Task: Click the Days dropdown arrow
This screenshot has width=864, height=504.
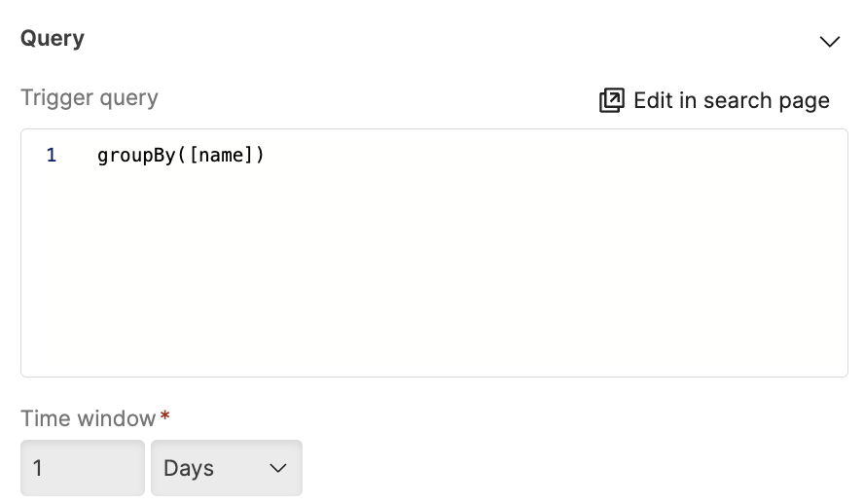Action: (x=278, y=468)
